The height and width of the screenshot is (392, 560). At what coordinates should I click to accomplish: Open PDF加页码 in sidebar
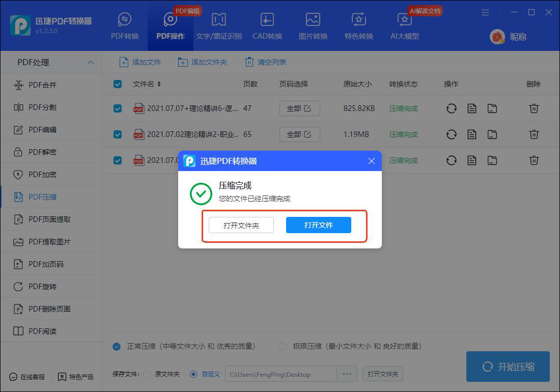[x=51, y=264]
